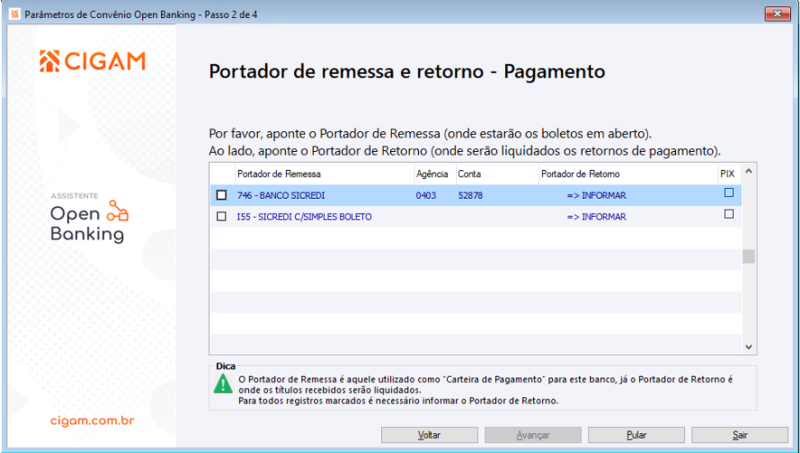Check the 746 - BANCO SICREDI row checkbox

pos(221,195)
